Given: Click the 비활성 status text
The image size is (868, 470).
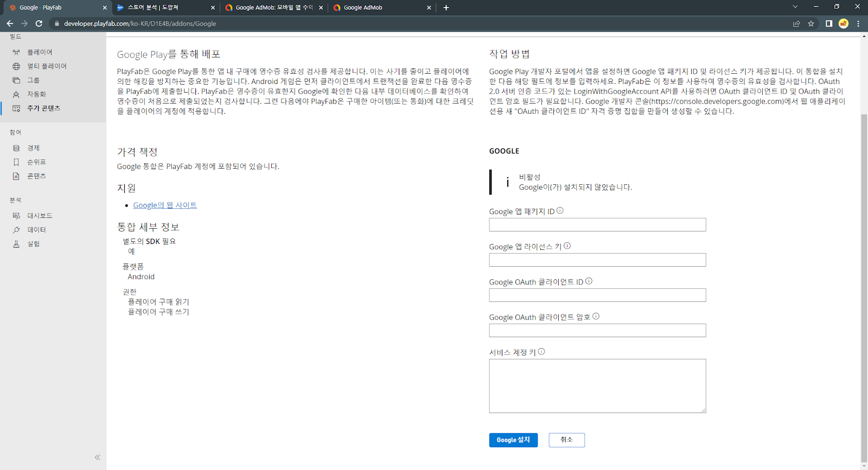Looking at the screenshot, I should pyautogui.click(x=529, y=177).
